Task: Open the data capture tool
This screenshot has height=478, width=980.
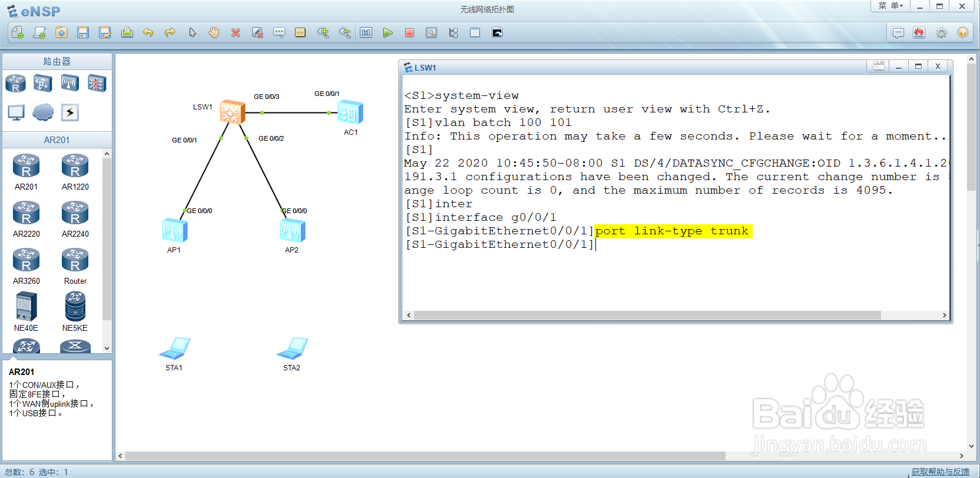Action: [431, 32]
